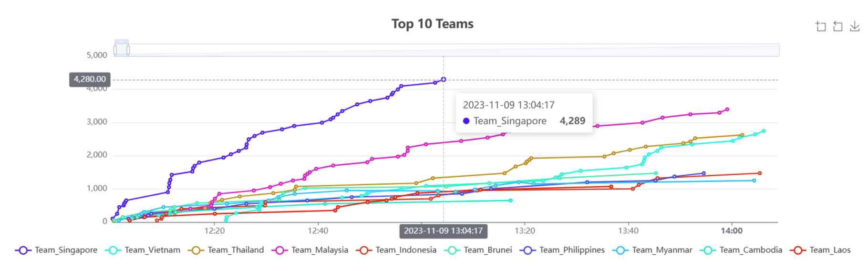Toggle Team_Singapore series in legend

coord(56,250)
